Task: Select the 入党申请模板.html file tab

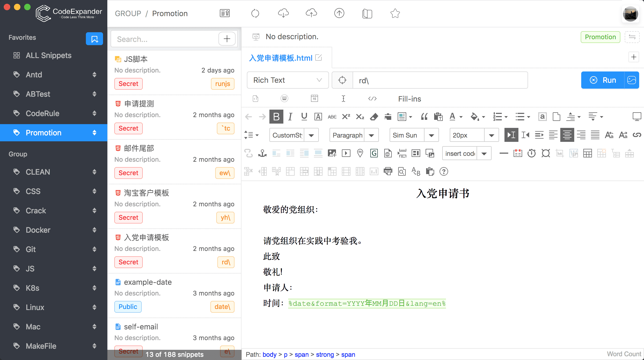Action: [281, 58]
